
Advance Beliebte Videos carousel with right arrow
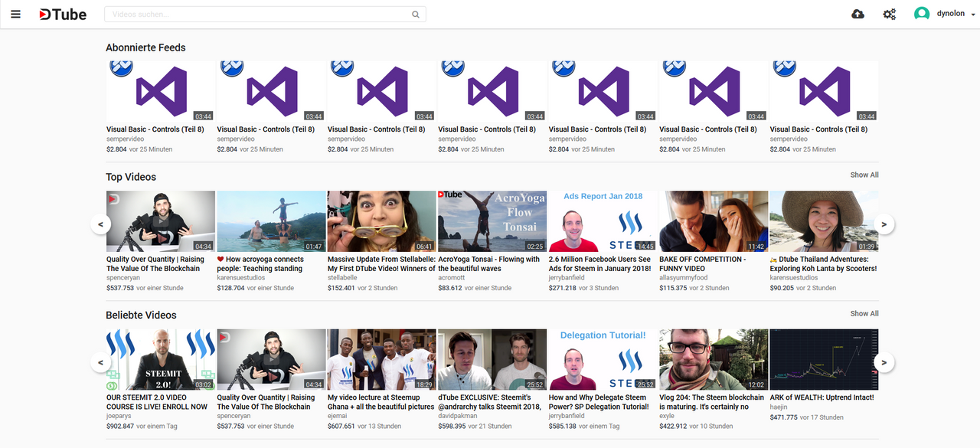coord(884,362)
